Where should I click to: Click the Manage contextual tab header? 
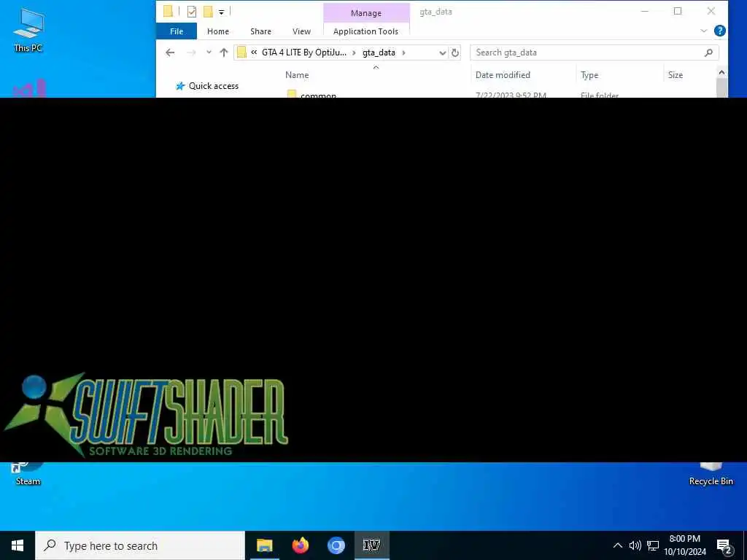tap(366, 13)
